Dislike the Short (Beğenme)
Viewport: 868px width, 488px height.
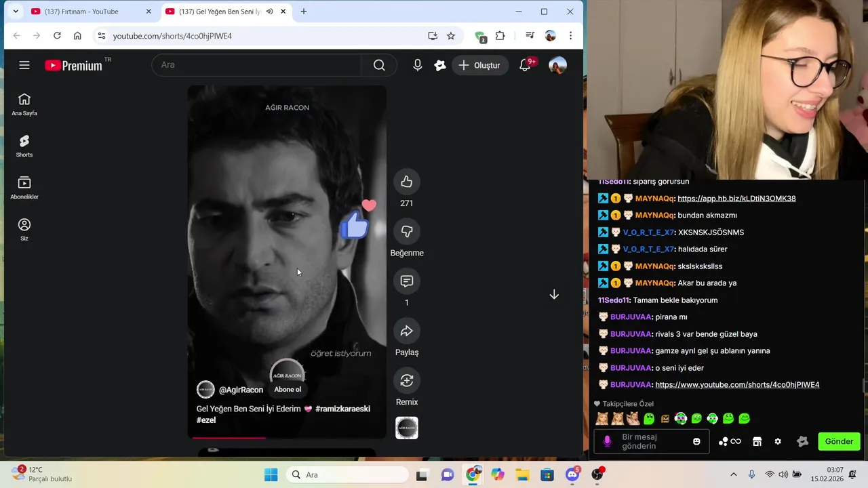point(407,231)
